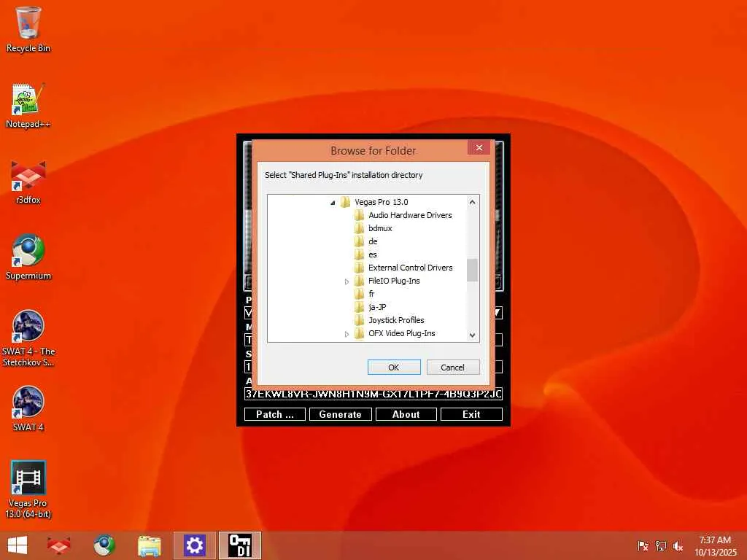Screen dimensions: 747x560
Task: Close the Browse for Folder dialog
Action: [x=479, y=147]
